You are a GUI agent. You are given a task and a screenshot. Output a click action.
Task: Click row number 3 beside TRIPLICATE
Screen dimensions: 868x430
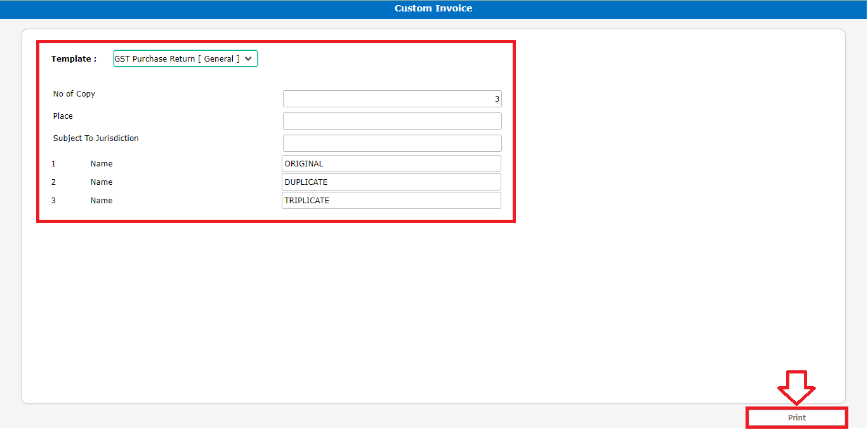(54, 201)
